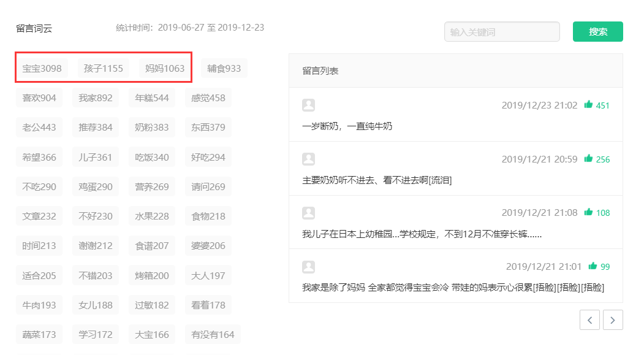The height and width of the screenshot is (360, 644).
Task: Click the avatar beside the 20:59 message
Action: [x=309, y=158]
